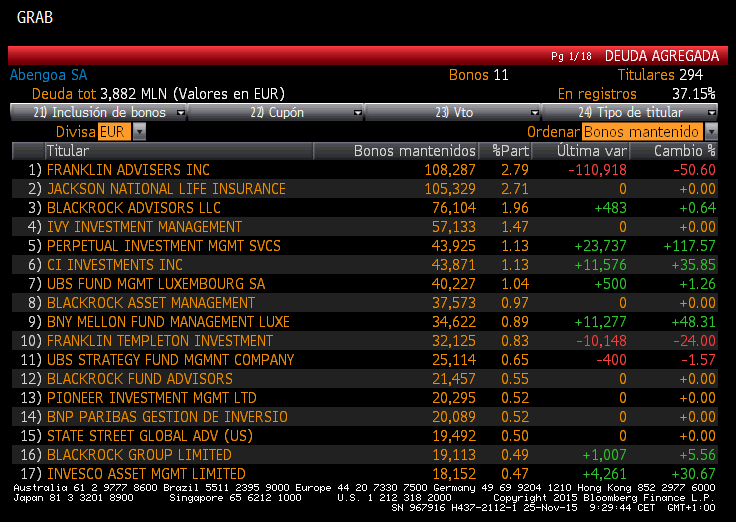This screenshot has height=522, width=736.
Task: Open BLACKROCK ADVISORS LLC holder
Action: click(x=365, y=207)
